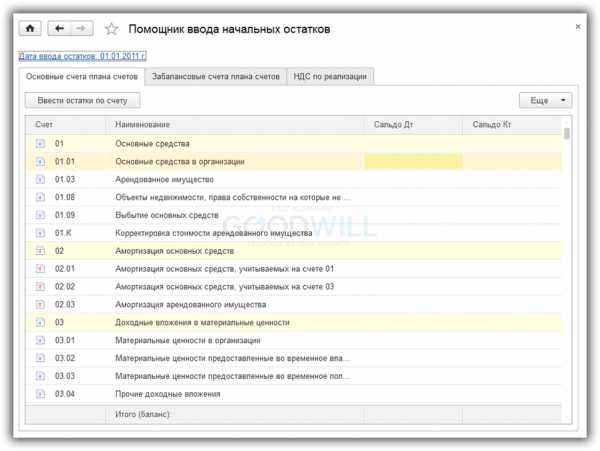Select Основные средства в организации name cell
The height and width of the screenshot is (451, 600).
click(235, 162)
